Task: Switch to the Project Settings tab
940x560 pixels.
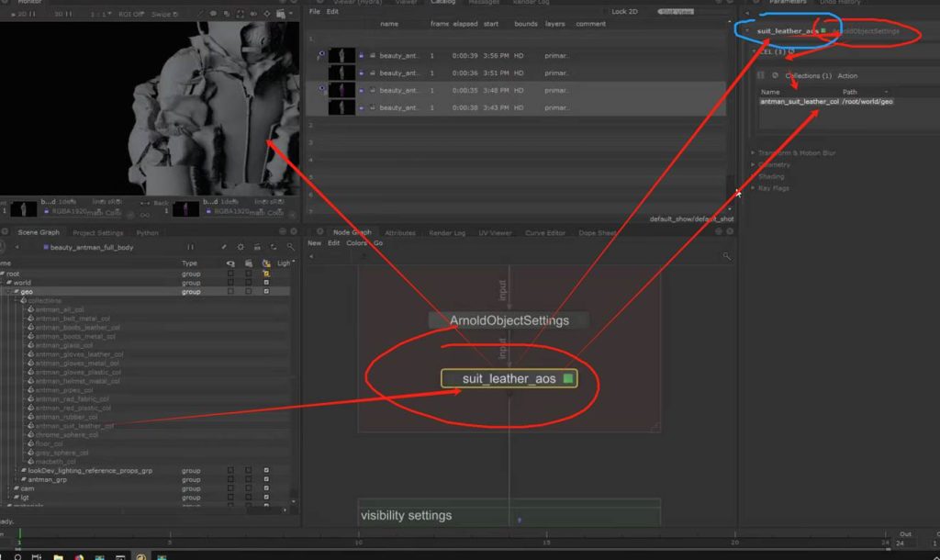Action: (x=97, y=232)
